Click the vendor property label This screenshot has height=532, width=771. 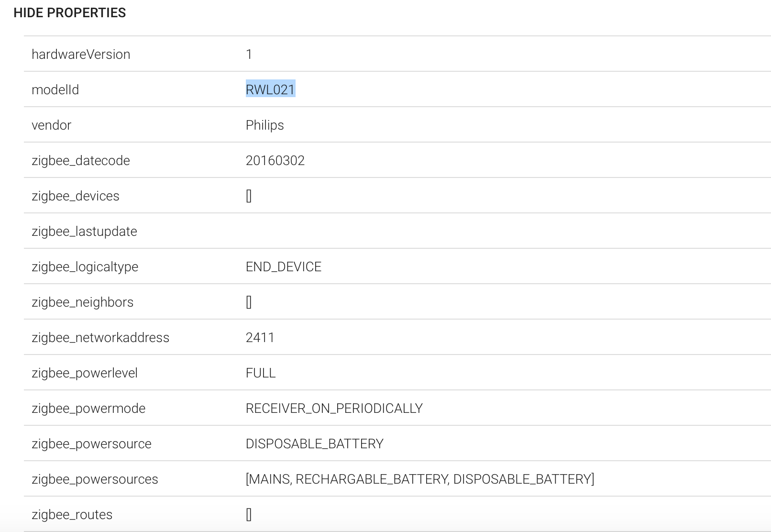point(51,125)
